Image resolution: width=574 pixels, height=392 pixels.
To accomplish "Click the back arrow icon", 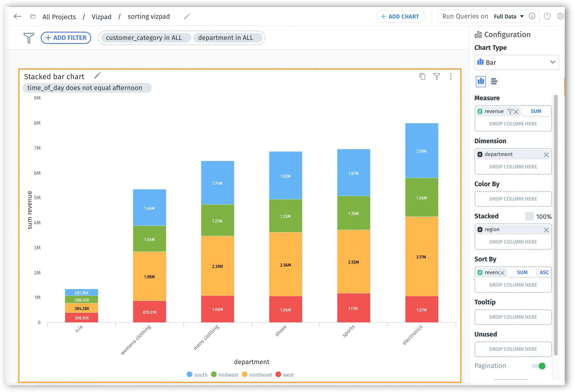I will pyautogui.click(x=17, y=16).
